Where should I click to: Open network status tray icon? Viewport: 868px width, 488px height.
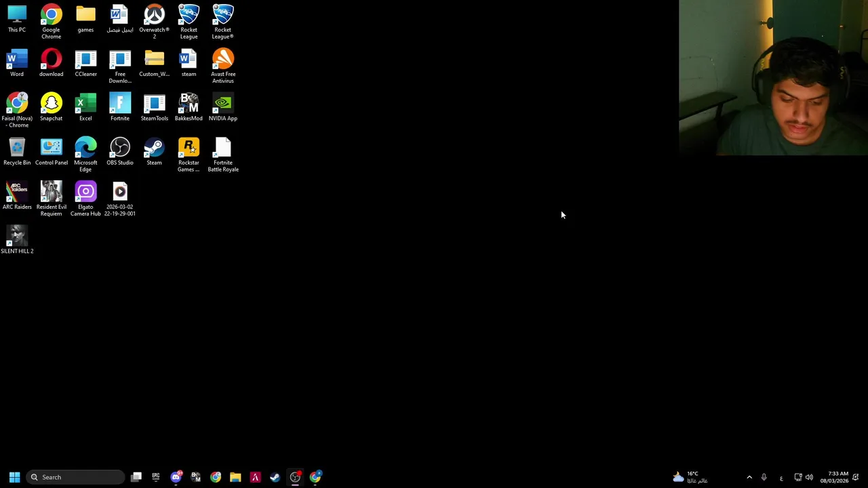point(798,477)
